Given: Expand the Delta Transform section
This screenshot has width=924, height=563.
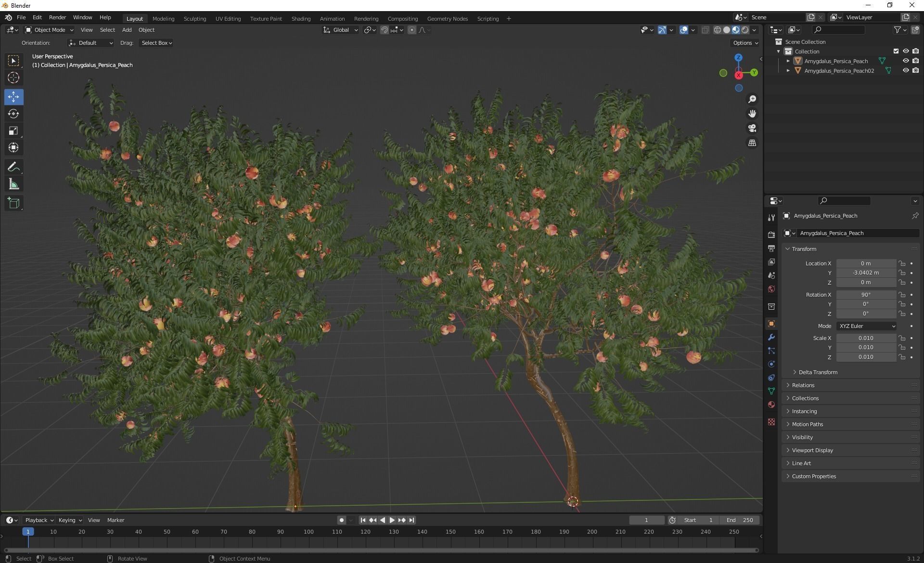Looking at the screenshot, I should (x=818, y=372).
